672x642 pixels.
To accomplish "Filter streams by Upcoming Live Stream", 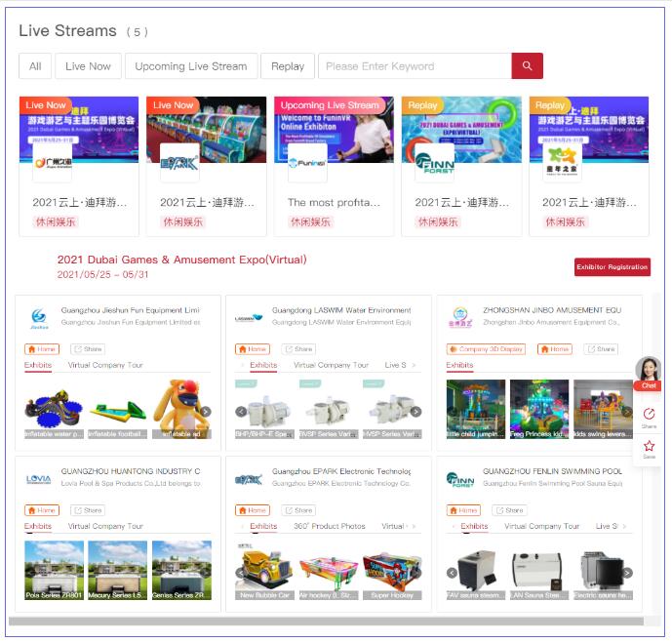I will click(191, 66).
